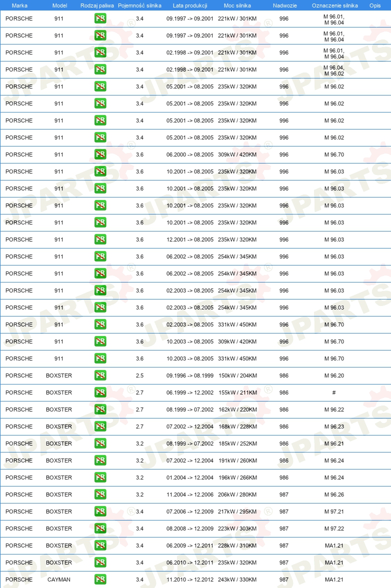Select the '2.5' engine capacity cell

tap(139, 375)
